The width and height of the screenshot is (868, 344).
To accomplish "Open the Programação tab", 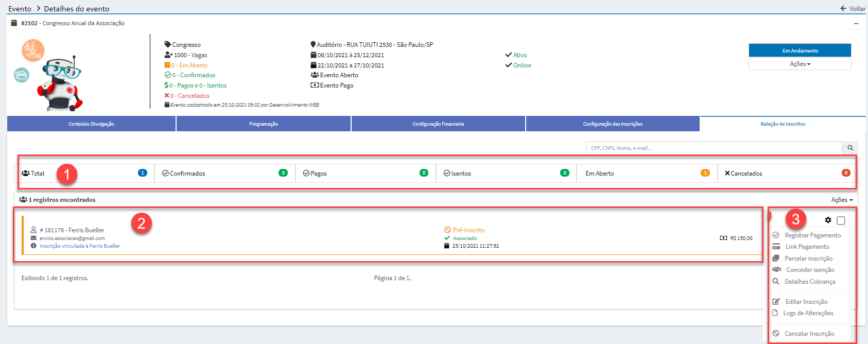I will coord(263,124).
